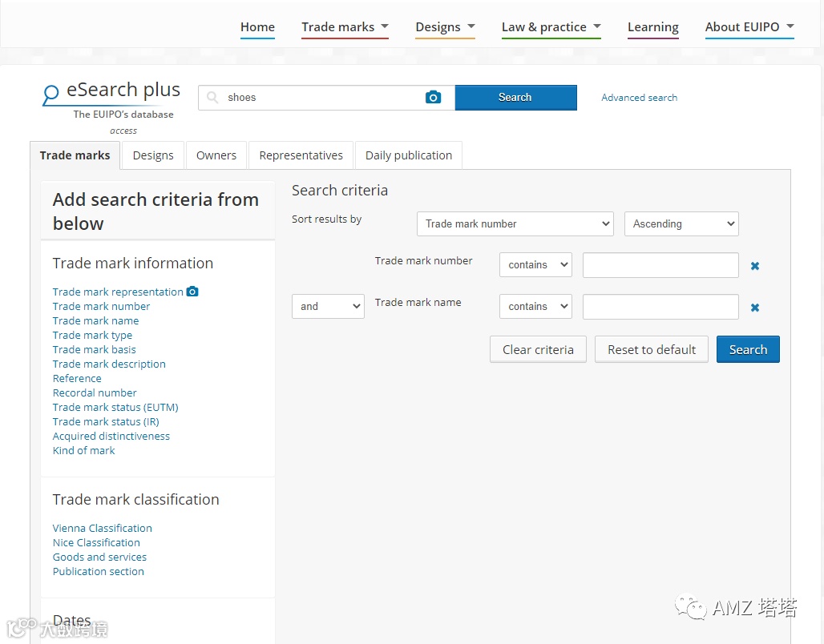This screenshot has width=824, height=644.
Task: Add Trade mark name criterion from sidebar
Action: 95,320
